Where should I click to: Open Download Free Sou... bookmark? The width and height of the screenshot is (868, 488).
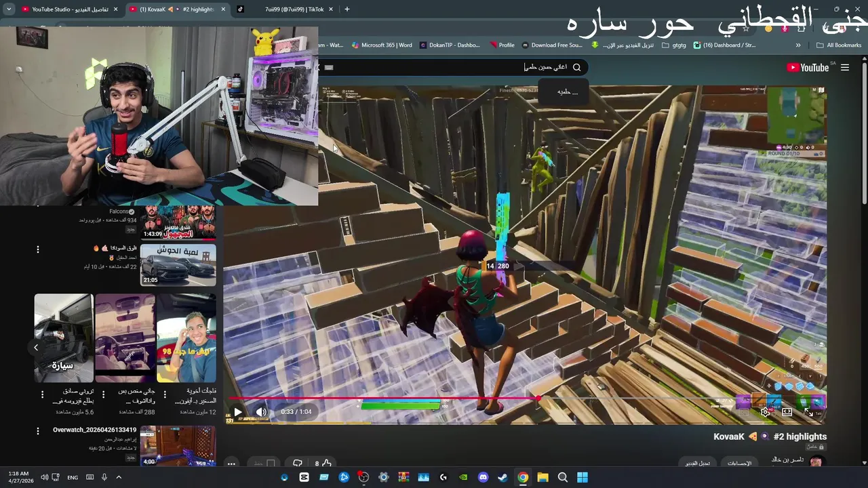[551, 45]
